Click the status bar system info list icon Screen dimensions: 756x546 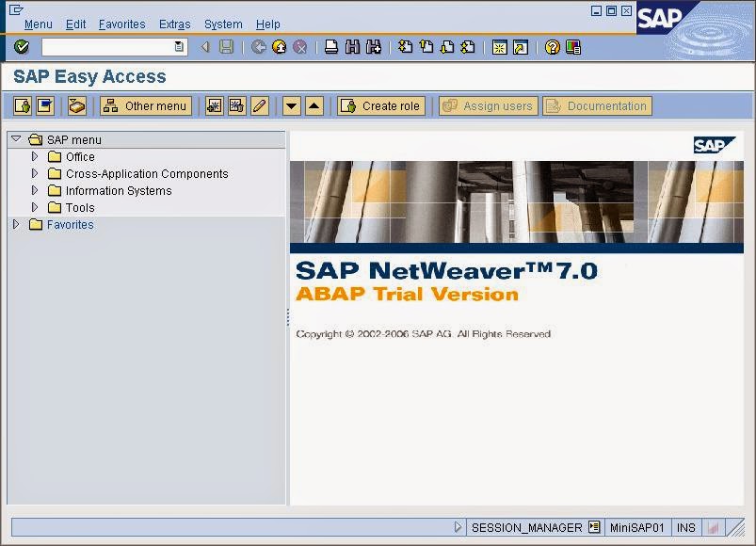[x=594, y=527]
